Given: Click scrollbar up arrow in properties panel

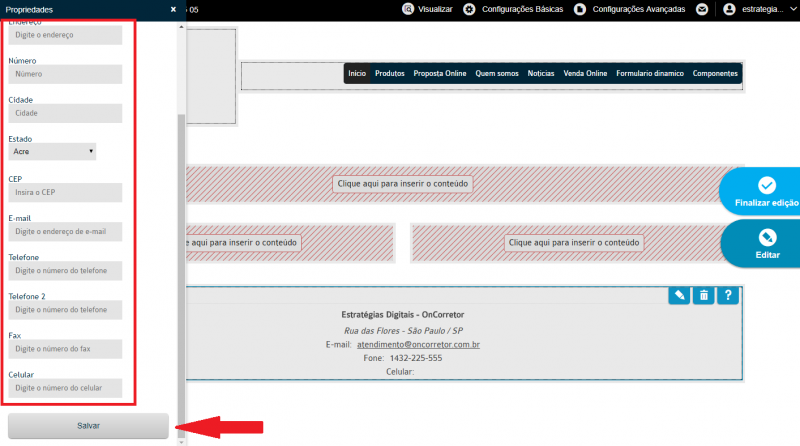Looking at the screenshot, I should coord(181,27).
